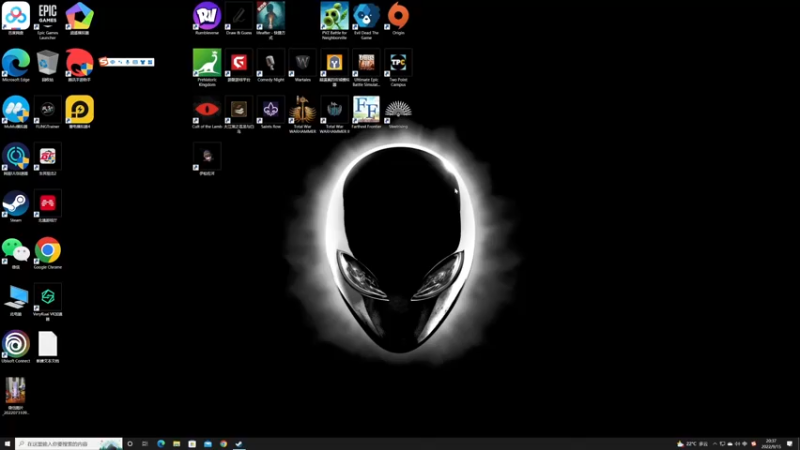Select the circular teal app shortcut
This screenshot has height=450, width=800.
point(16,159)
